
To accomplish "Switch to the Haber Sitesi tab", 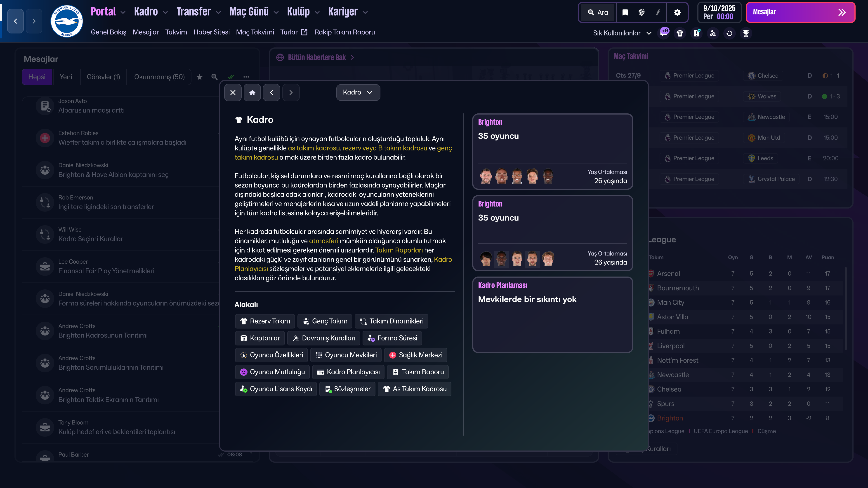I will pos(212,32).
